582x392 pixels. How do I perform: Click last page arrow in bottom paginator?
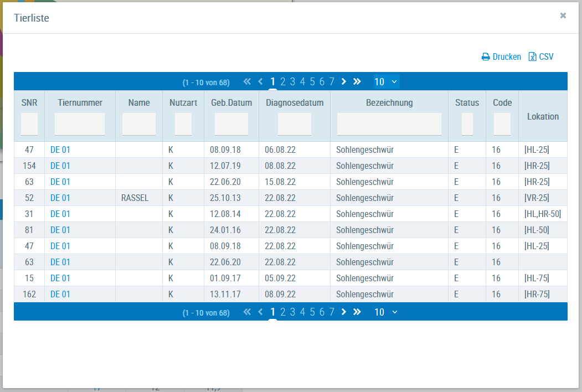click(x=357, y=312)
